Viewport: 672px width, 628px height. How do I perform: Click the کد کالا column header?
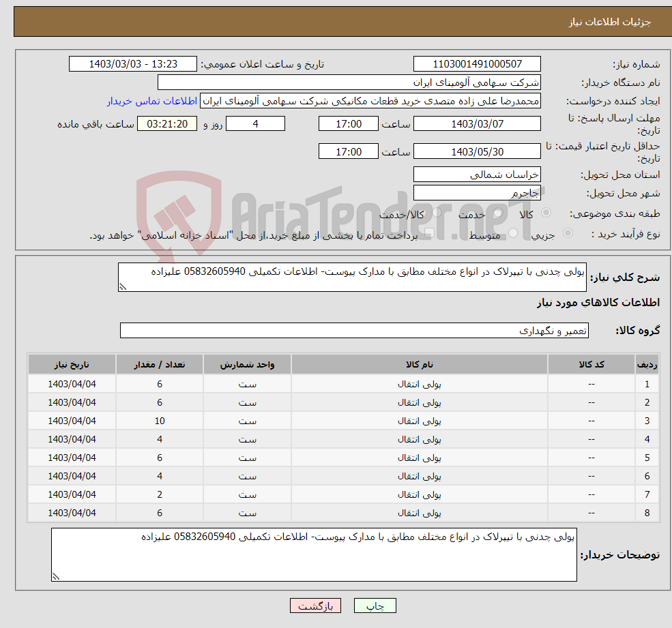(591, 365)
